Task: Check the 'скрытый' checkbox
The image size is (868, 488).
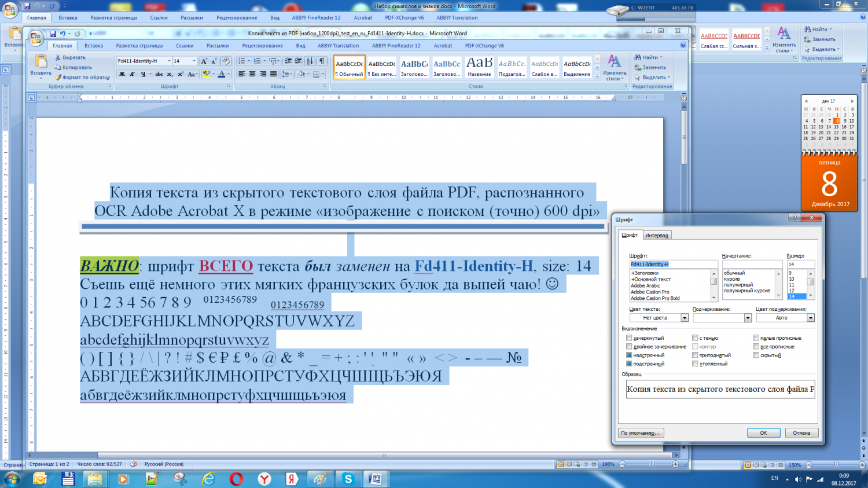Action: point(756,355)
